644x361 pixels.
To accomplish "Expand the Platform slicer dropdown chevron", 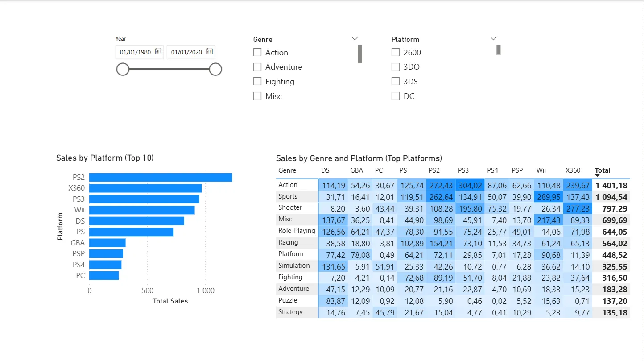I will pyautogui.click(x=493, y=39).
